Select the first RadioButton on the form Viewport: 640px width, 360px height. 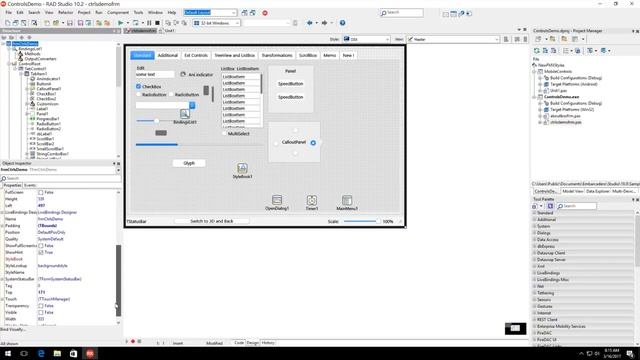(138, 95)
